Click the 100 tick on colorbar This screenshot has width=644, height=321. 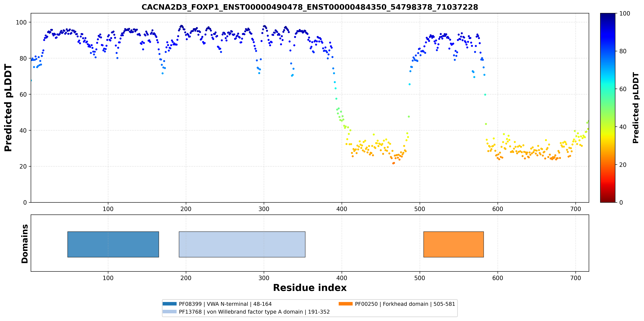point(624,14)
